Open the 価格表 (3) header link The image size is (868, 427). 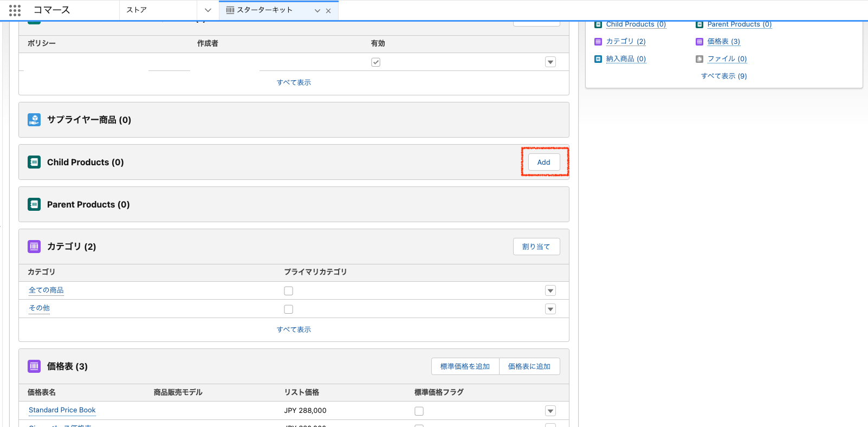[67, 366]
